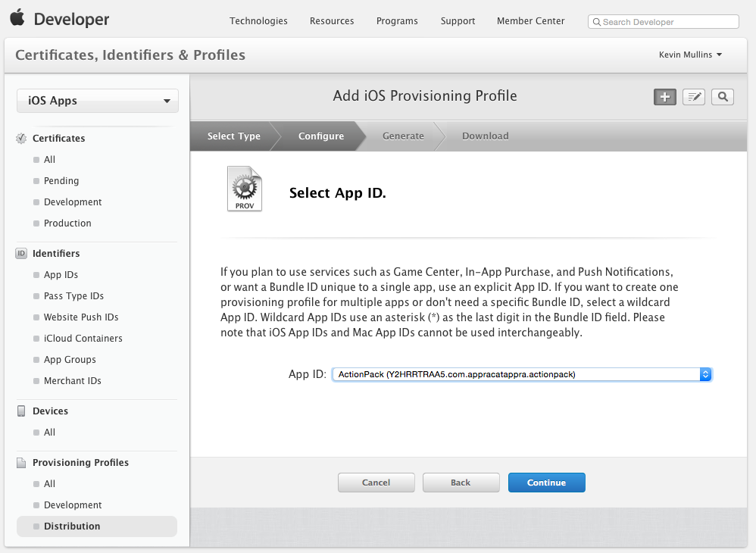Click the edit pencil icon
Image resolution: width=756 pixels, height=553 pixels.
[694, 97]
